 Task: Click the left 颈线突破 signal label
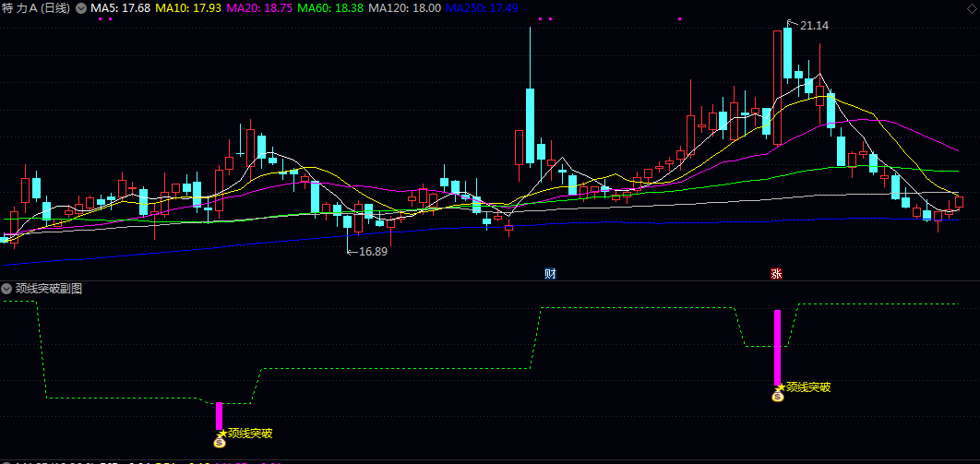(250, 433)
